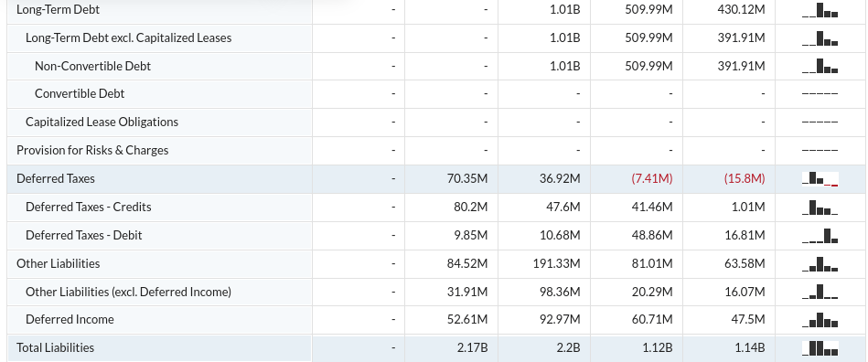Click the Non-Convertible Debt sparkline icon
The width and height of the screenshot is (868, 362).
click(x=820, y=67)
